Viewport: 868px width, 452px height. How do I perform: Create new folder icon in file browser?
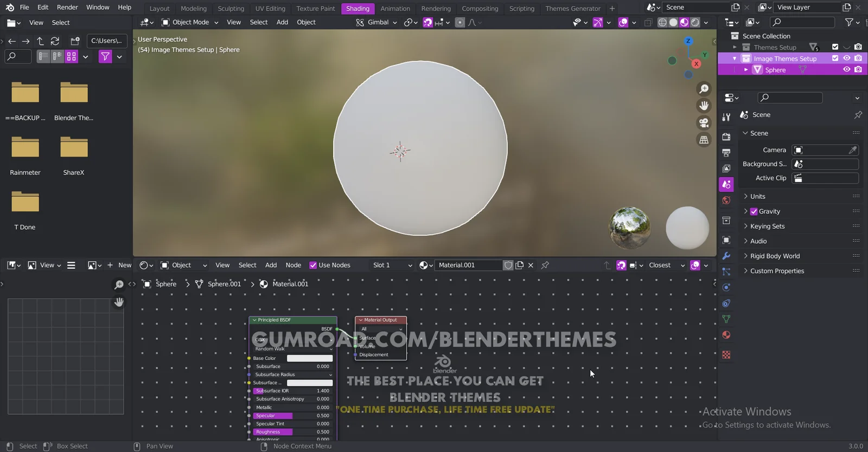[x=75, y=41]
